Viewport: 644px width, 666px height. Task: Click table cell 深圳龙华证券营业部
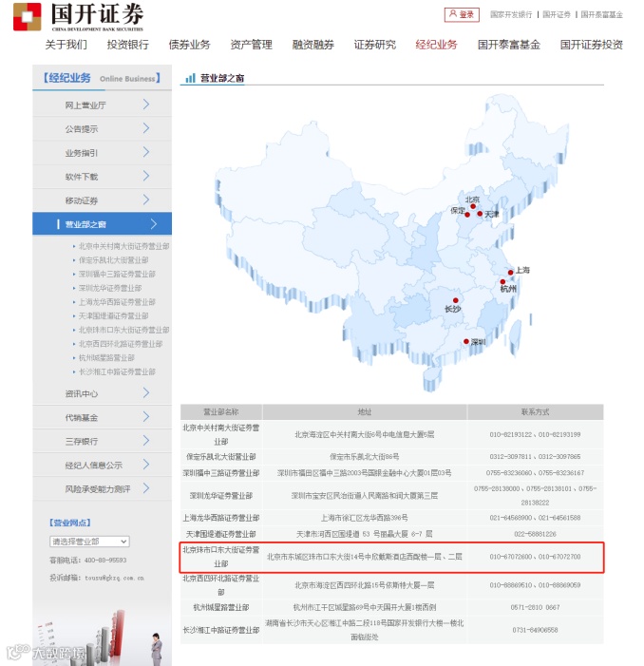point(221,496)
